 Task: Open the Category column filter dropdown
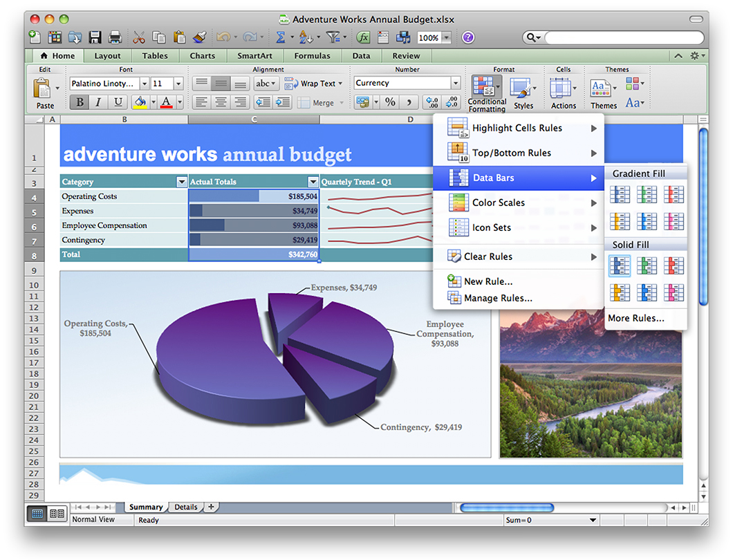click(181, 182)
